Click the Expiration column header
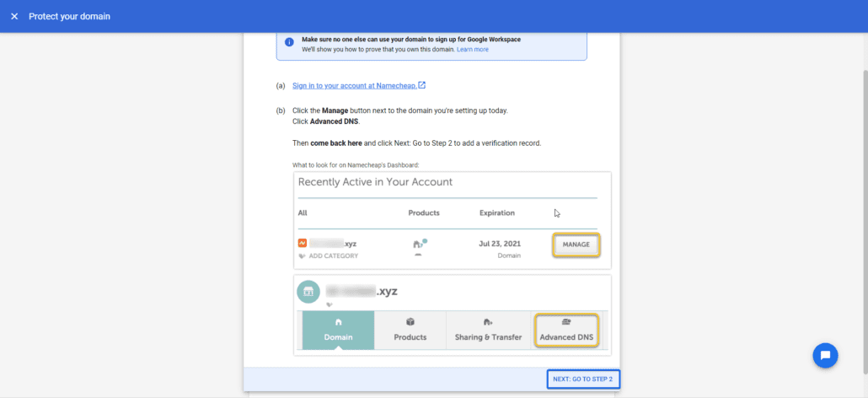This screenshot has height=398, width=868. click(497, 212)
